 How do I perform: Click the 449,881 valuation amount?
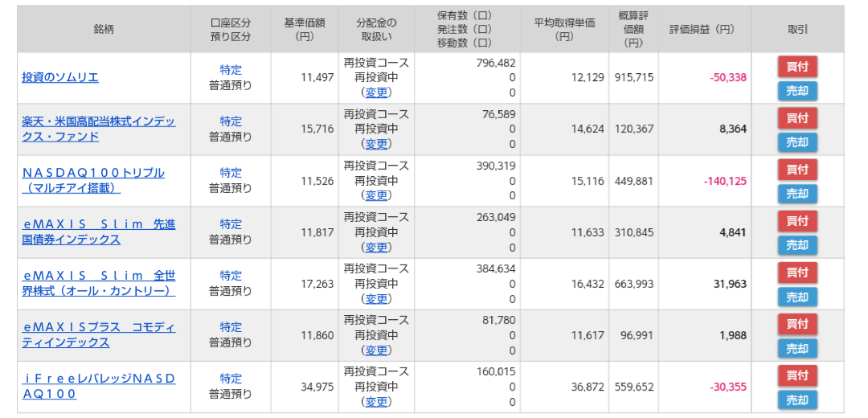pos(634,181)
